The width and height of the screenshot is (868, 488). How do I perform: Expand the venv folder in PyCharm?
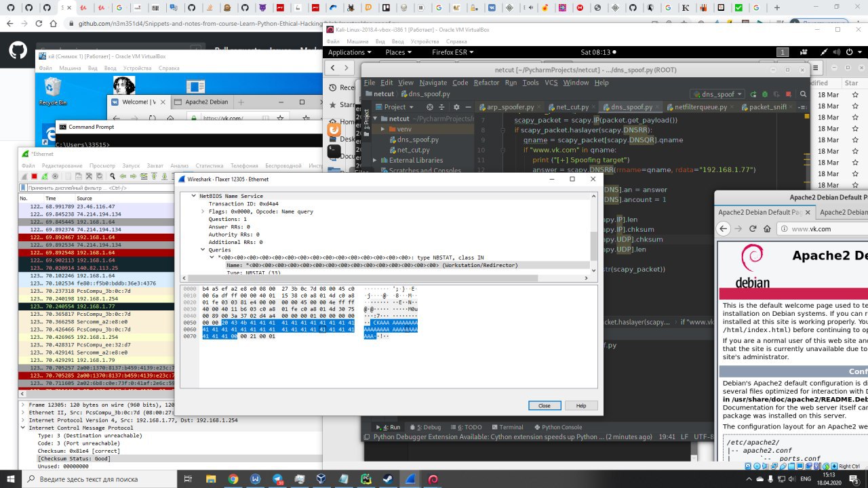click(x=382, y=128)
